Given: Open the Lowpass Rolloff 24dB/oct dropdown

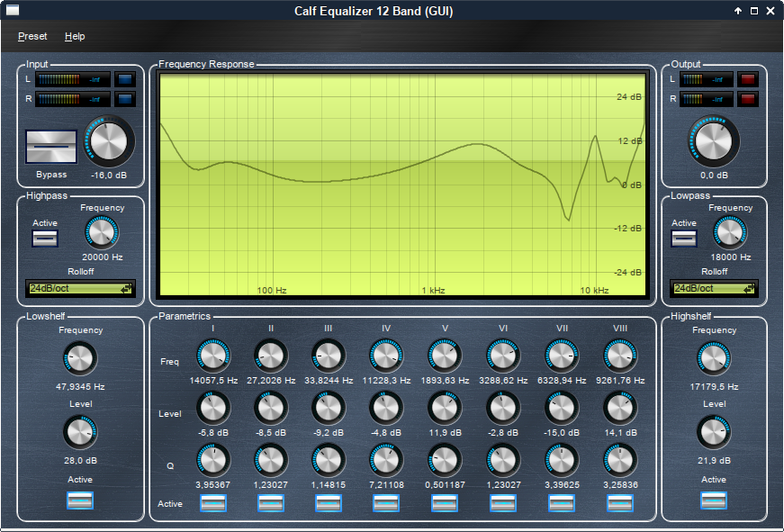Looking at the screenshot, I should point(714,288).
